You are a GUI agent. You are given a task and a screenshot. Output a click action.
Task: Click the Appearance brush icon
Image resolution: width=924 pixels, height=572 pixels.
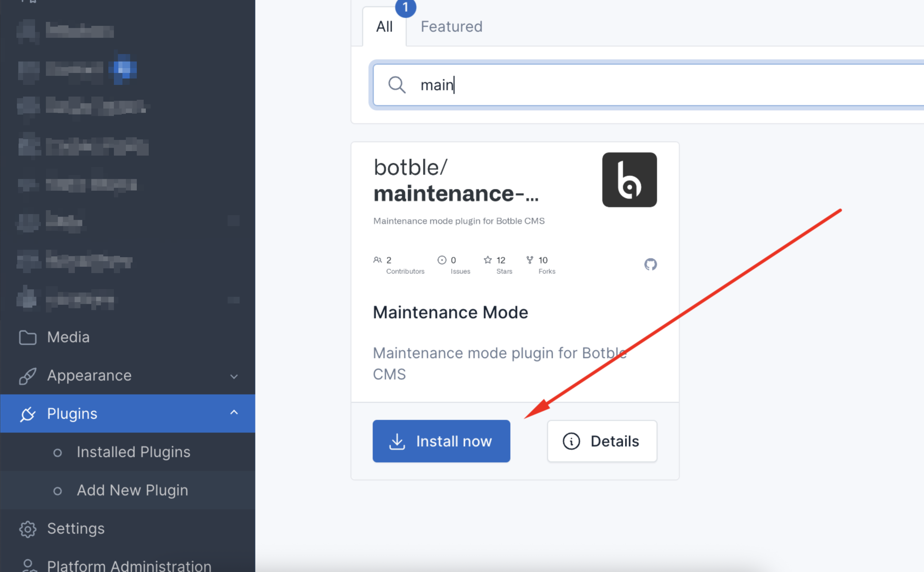(28, 376)
